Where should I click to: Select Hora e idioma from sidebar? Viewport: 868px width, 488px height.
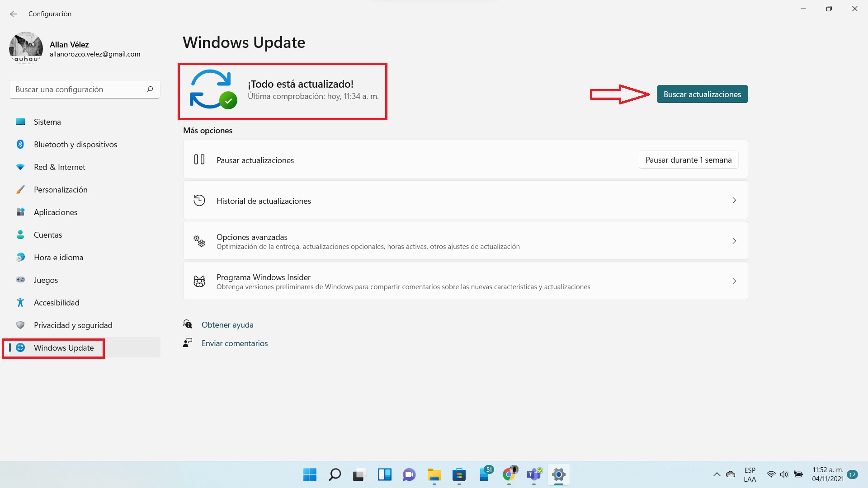(x=20, y=257)
